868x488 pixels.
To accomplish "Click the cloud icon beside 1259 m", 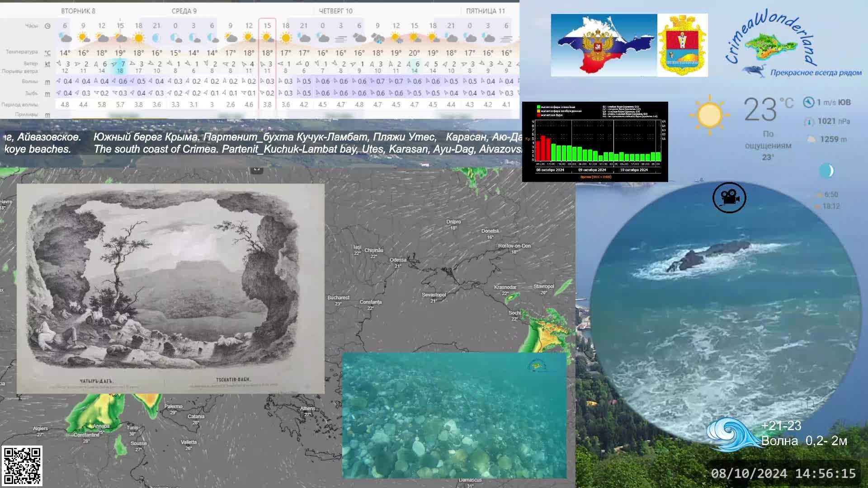I will click(x=811, y=139).
